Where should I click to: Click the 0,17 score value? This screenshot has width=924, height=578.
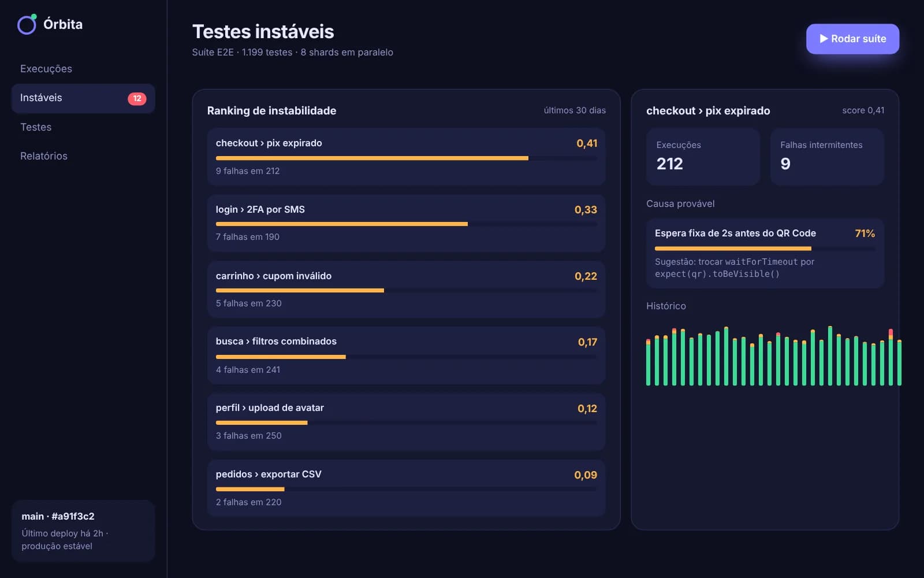tap(587, 342)
